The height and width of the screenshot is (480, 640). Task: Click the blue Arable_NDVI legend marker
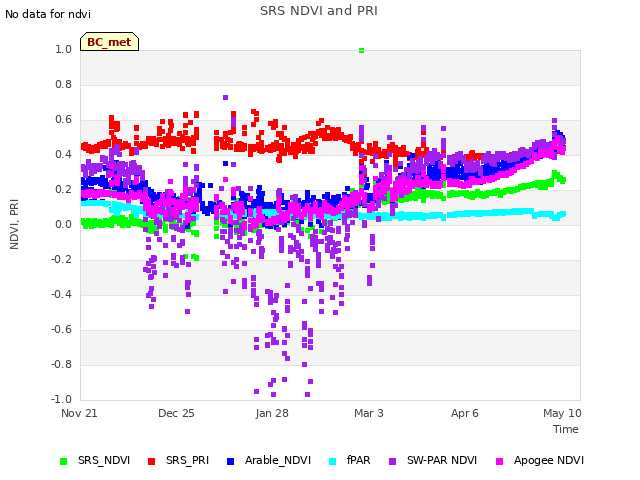pos(230,461)
